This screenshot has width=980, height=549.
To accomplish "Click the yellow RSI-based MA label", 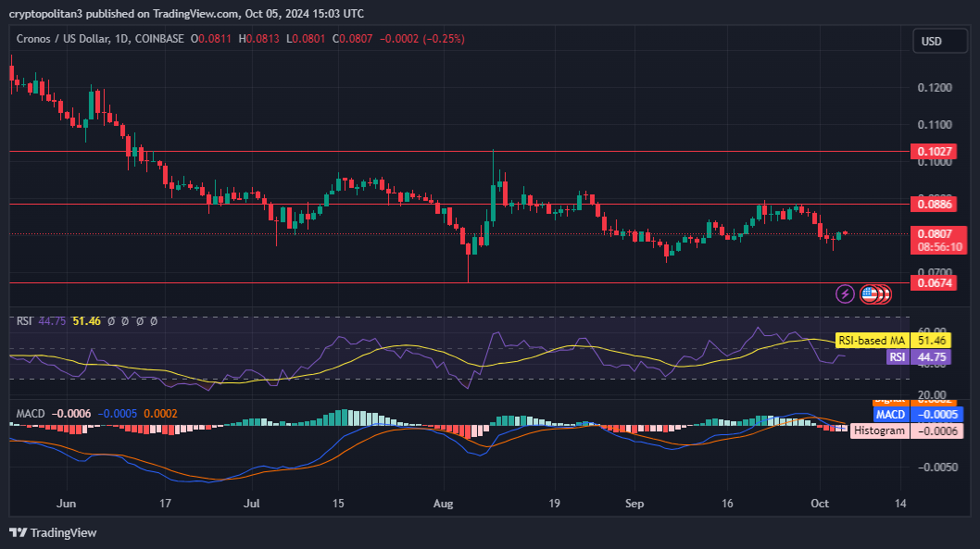I will [x=871, y=341].
